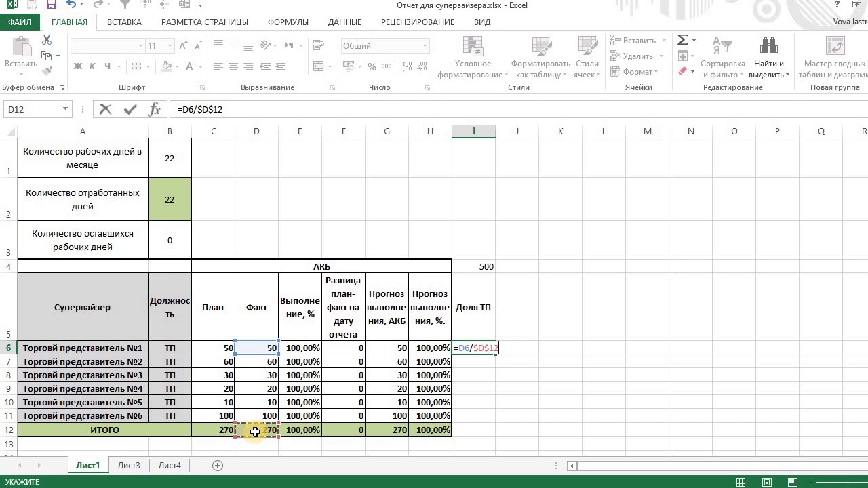Open the Формат cells dropdown
The image size is (868, 488).
click(x=634, y=72)
